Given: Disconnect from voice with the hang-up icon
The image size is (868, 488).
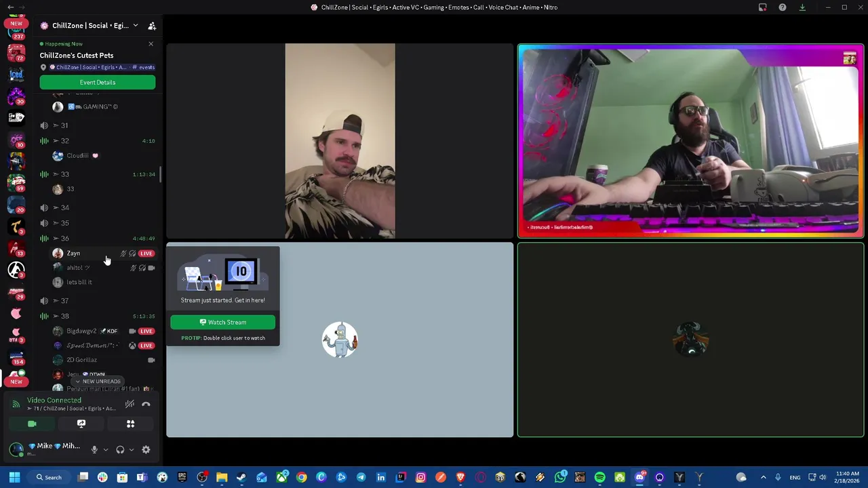Looking at the screenshot, I should [x=146, y=404].
